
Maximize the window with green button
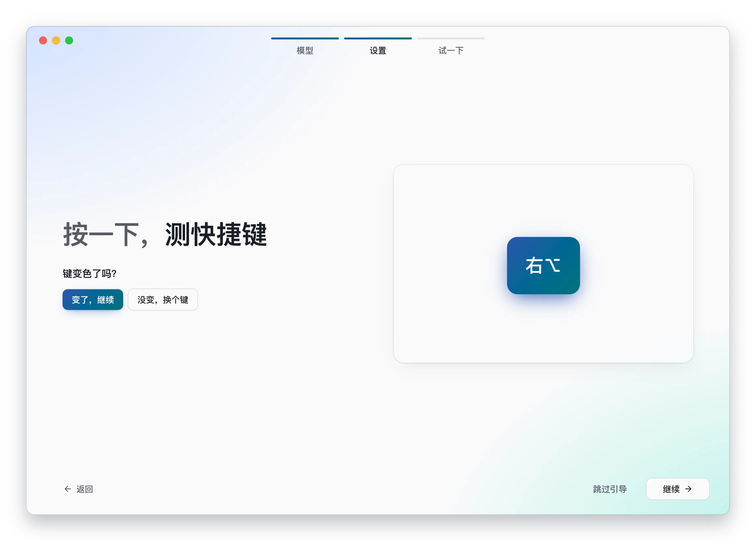pos(69,40)
